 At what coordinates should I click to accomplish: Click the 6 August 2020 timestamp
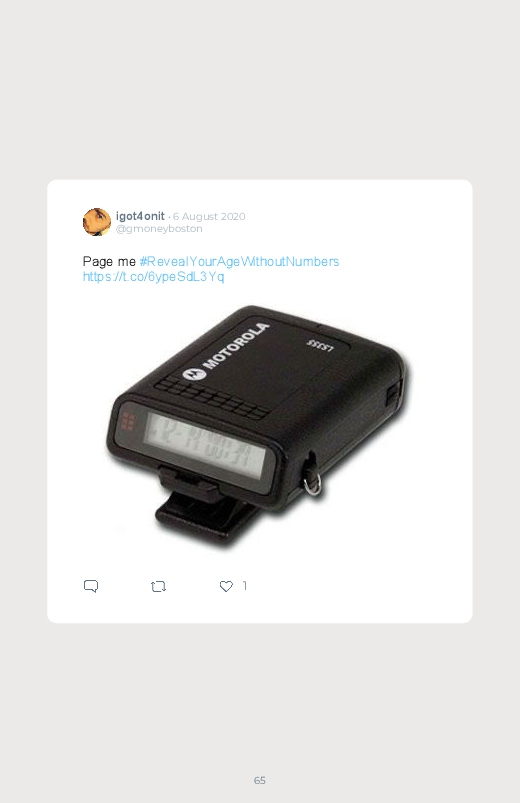209,217
